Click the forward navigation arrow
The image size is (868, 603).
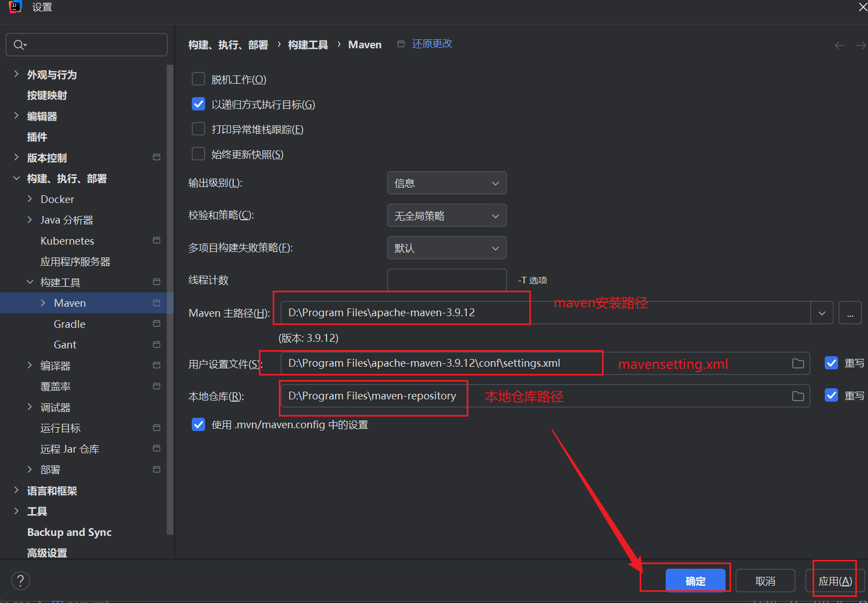(x=861, y=45)
